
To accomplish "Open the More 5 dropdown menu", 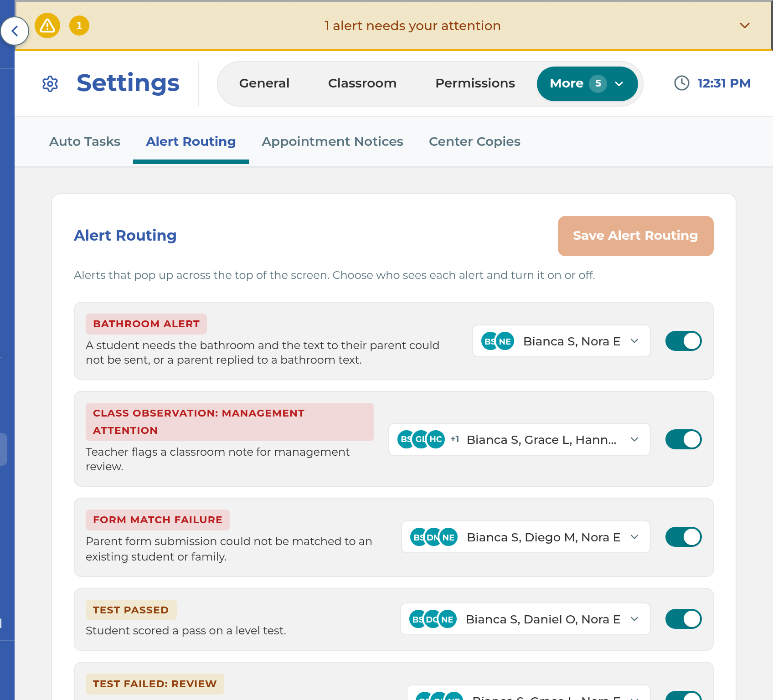I will (587, 83).
